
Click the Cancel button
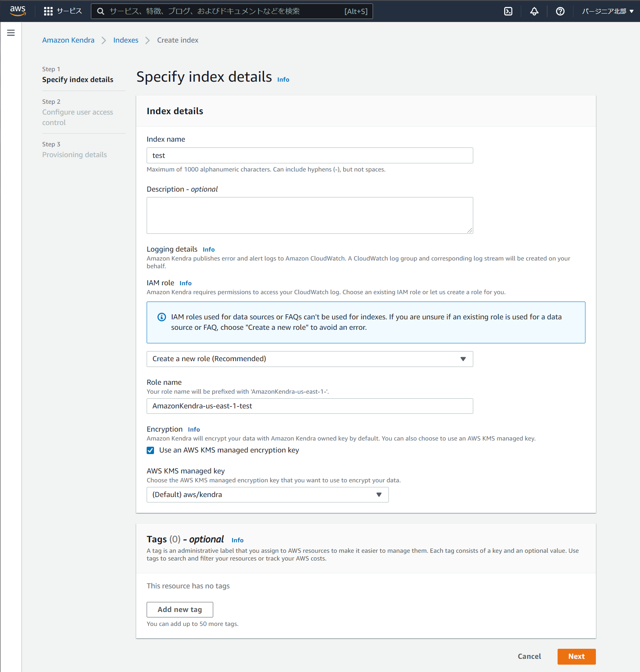529,657
